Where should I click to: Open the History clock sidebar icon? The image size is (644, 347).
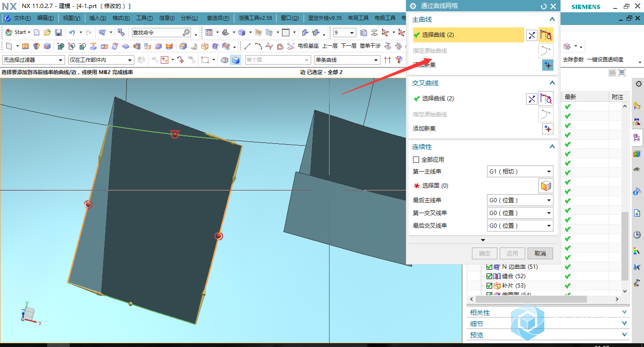point(637,235)
